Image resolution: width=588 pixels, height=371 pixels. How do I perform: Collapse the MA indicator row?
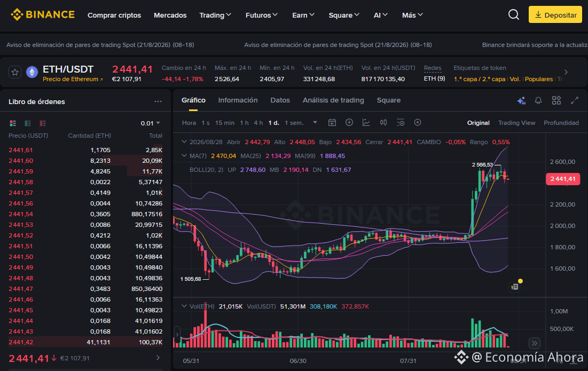pyautogui.click(x=184, y=155)
